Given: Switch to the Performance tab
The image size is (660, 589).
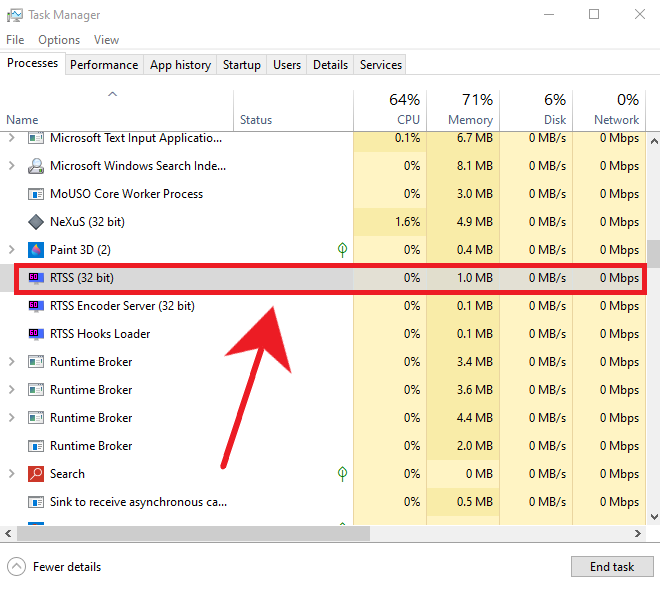Looking at the screenshot, I should pos(104,65).
